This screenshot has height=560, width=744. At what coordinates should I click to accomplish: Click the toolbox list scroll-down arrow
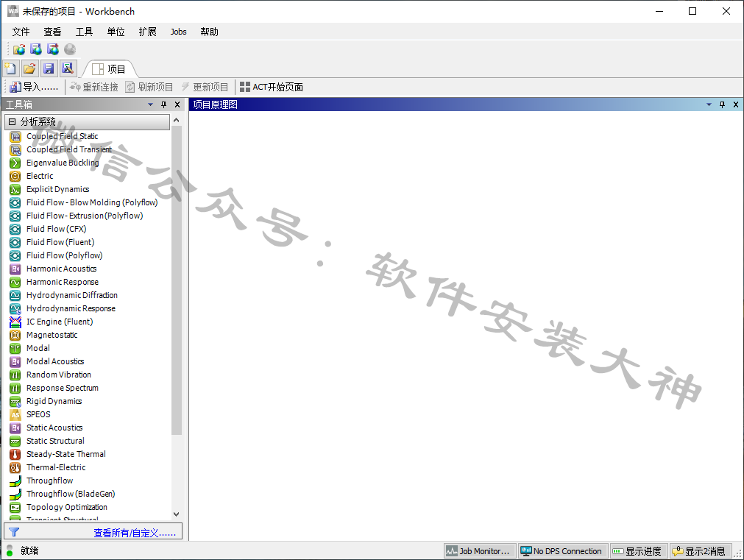[177, 514]
